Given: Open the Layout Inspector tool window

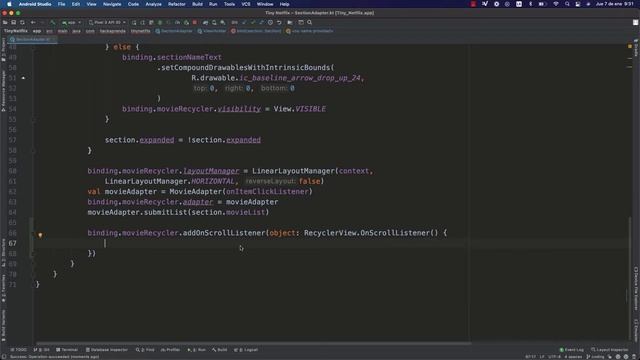Looking at the screenshot, I should point(610,350).
